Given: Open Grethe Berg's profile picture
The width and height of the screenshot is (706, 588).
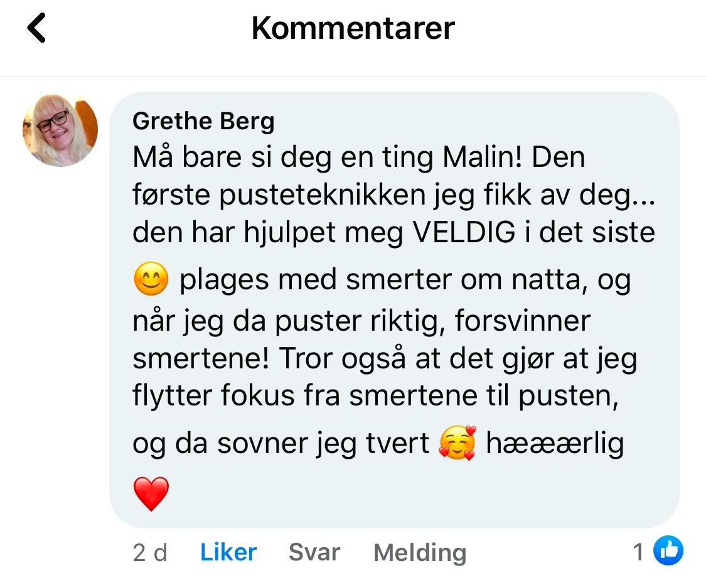Looking at the screenshot, I should pyautogui.click(x=60, y=130).
